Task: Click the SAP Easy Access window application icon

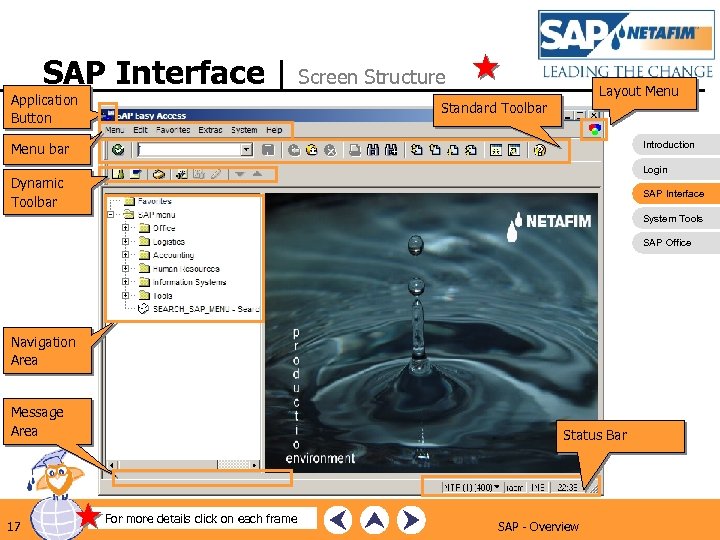Action: 108,115
